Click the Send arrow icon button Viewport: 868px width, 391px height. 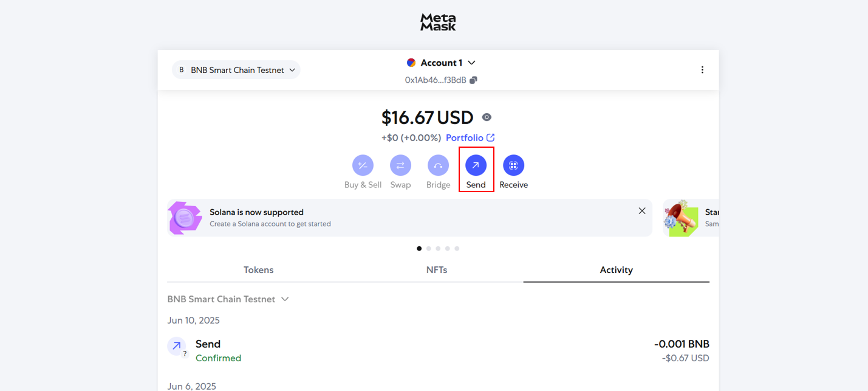[x=476, y=165]
